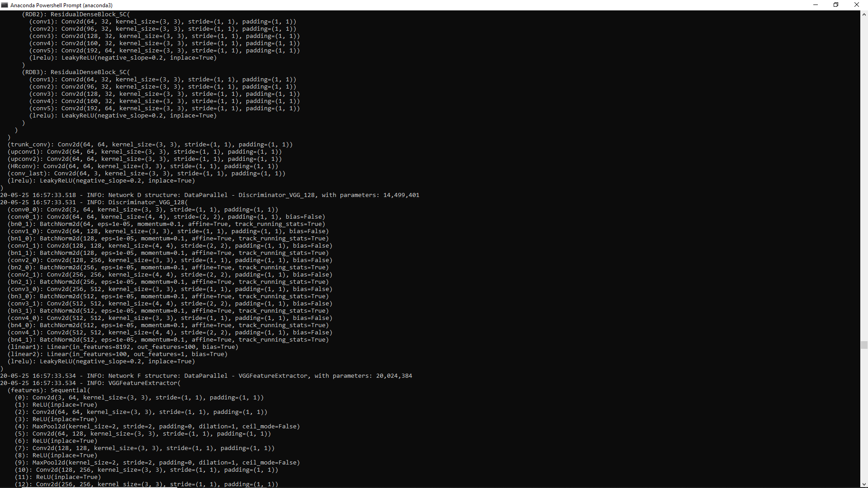This screenshot has height=488, width=868.
Task: Click the scrollbar thumb at top right
Action: click(863, 345)
